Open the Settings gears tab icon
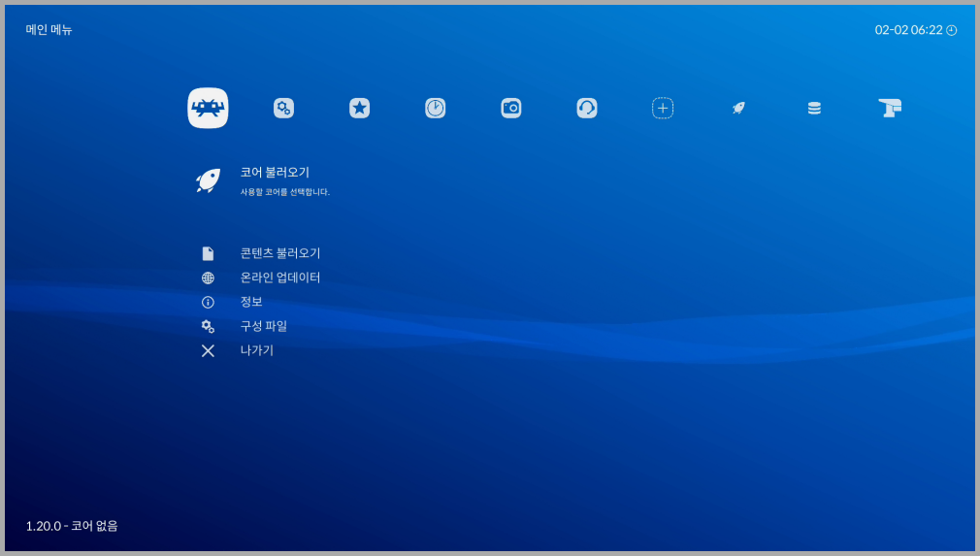Image resolution: width=980 pixels, height=556 pixels. (283, 108)
